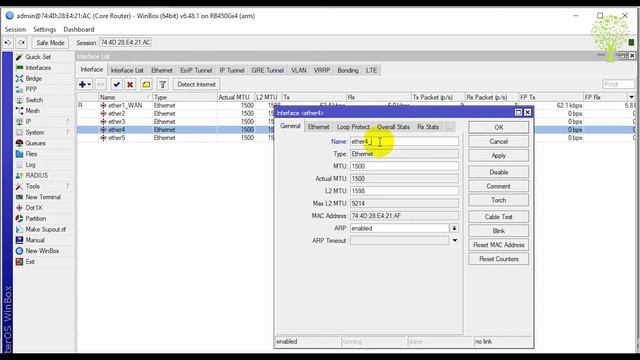Open the Interfaces sidebar menu

pyautogui.click(x=38, y=68)
